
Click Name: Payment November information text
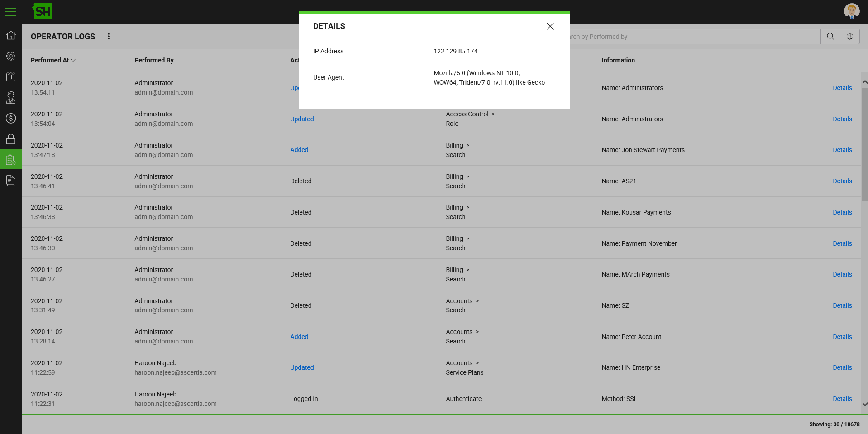point(639,243)
